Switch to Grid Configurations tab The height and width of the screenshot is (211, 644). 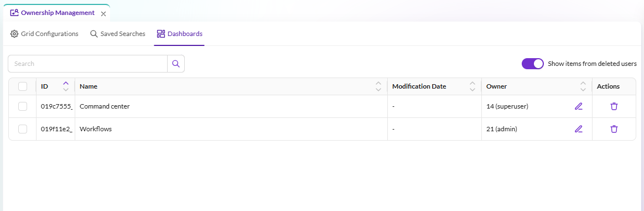(x=44, y=34)
